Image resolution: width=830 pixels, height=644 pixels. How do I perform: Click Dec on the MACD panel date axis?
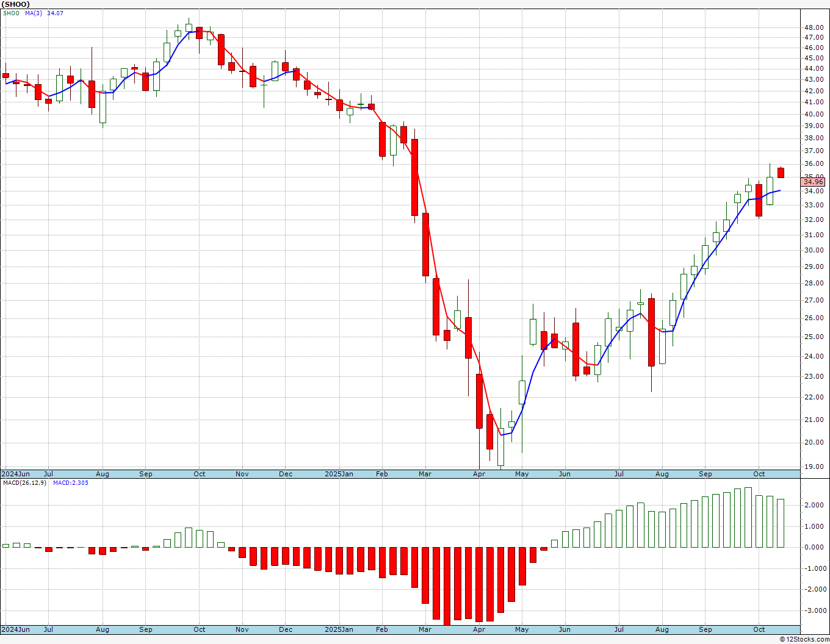pos(286,629)
